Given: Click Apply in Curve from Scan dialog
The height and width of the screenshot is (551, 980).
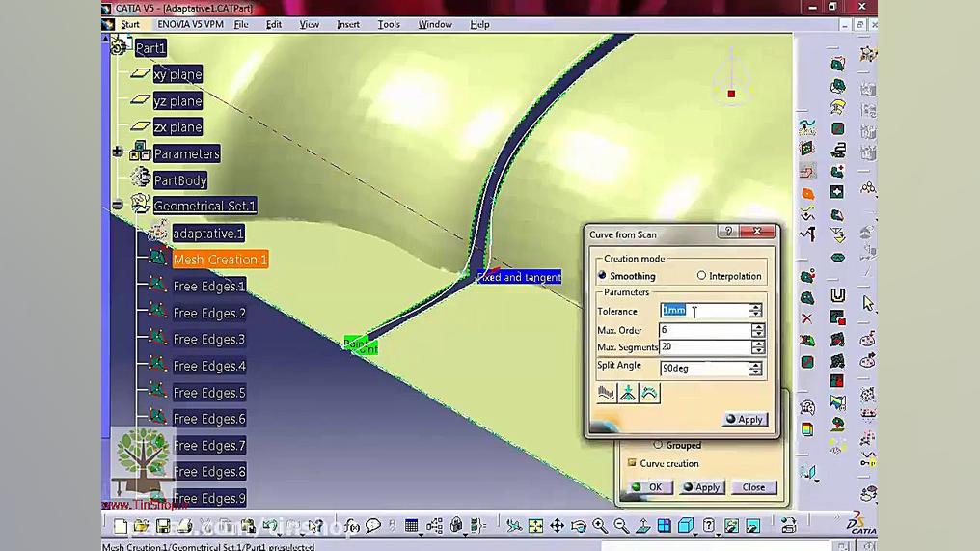Looking at the screenshot, I should pyautogui.click(x=745, y=419).
